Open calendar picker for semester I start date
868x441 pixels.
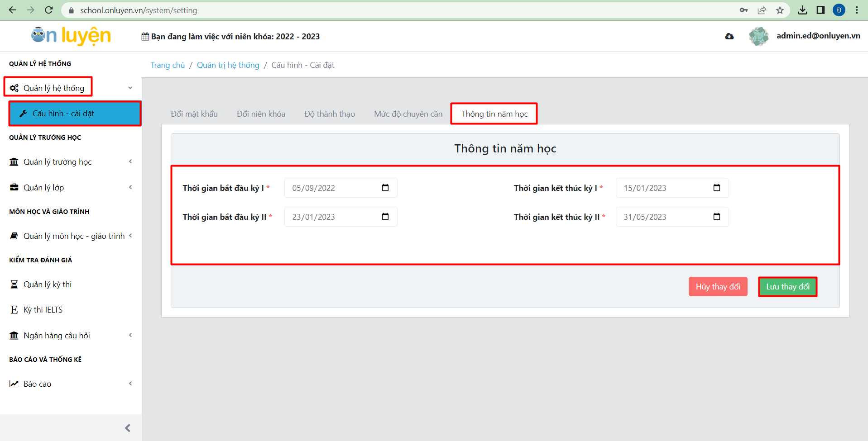coord(385,188)
